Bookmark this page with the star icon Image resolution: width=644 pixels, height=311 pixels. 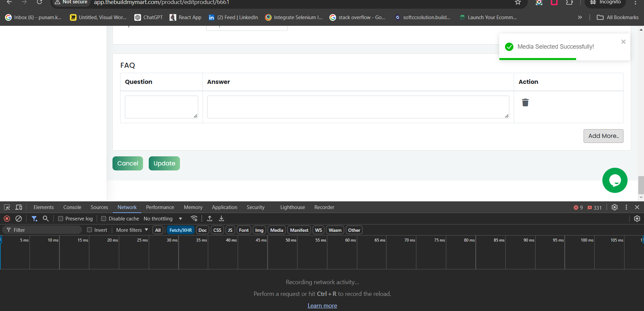[x=518, y=2]
